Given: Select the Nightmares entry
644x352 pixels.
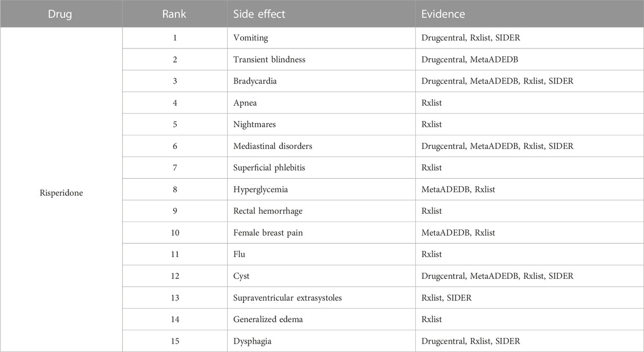Looking at the screenshot, I should [255, 124].
